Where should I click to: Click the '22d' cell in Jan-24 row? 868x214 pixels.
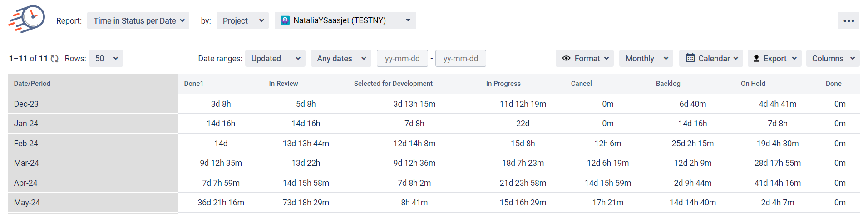pos(523,124)
